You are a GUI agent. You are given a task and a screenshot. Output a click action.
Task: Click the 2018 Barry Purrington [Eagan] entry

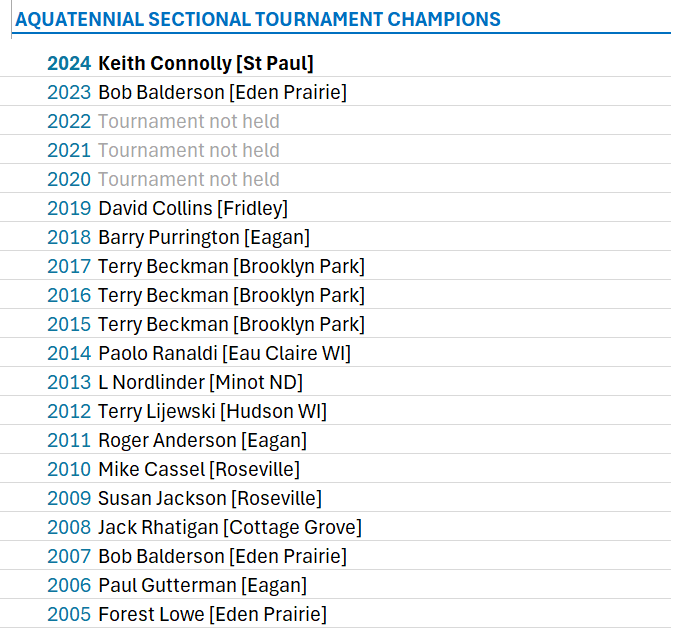(x=178, y=238)
